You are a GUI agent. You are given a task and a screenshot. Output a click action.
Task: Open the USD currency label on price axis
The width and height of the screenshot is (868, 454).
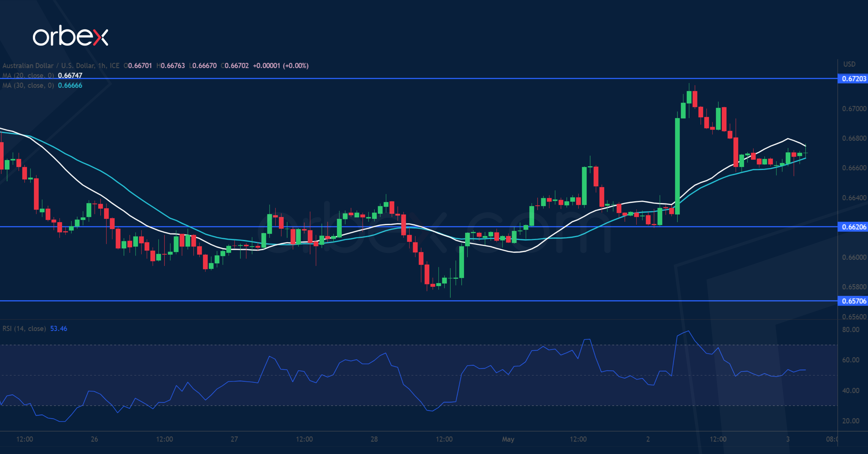pos(849,64)
